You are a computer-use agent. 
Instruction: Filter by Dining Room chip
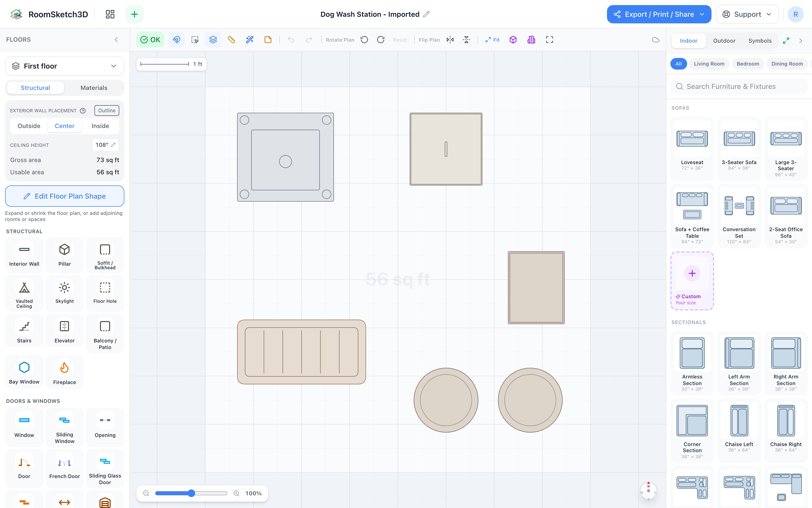coord(787,63)
